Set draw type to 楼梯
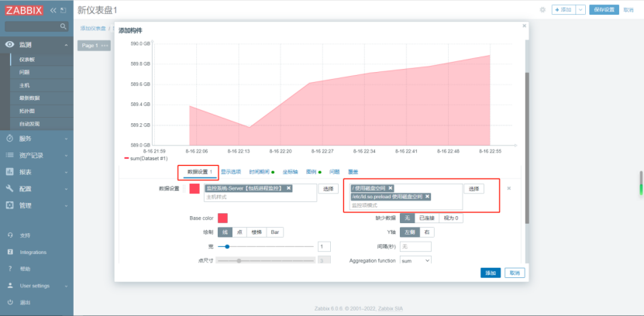Viewport: 644px width, 316px height. click(257, 232)
